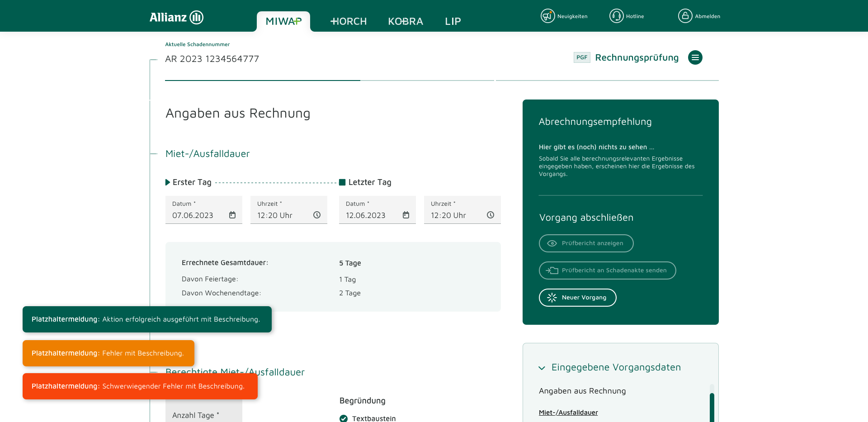Click the Neuer Vorgang button
The image size is (868, 422).
tap(577, 298)
